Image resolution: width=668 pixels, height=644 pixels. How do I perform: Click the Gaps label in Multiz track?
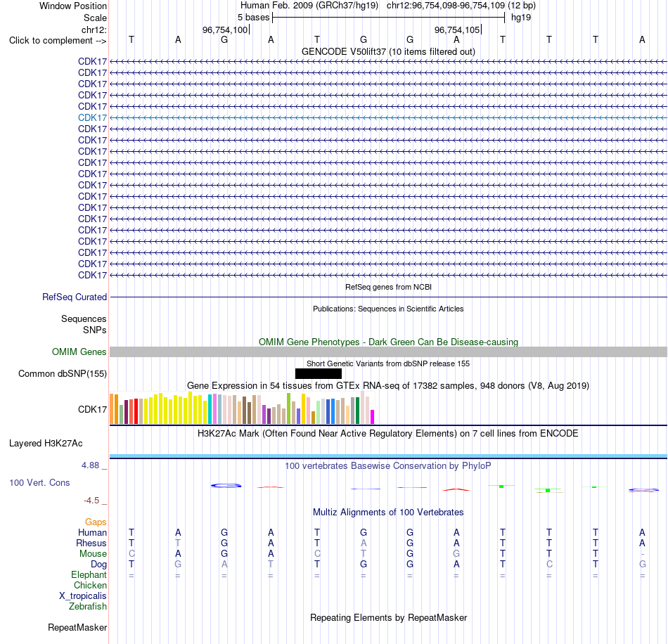pyautogui.click(x=96, y=522)
